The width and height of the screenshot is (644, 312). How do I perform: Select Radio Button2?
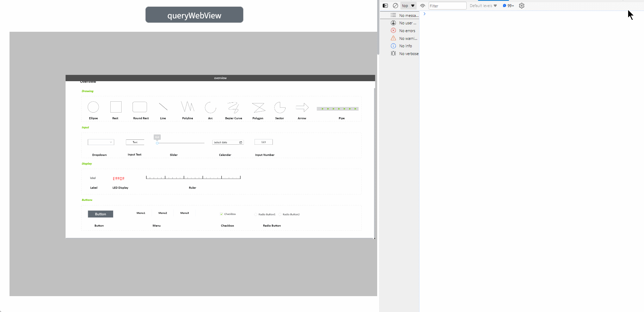tap(280, 215)
